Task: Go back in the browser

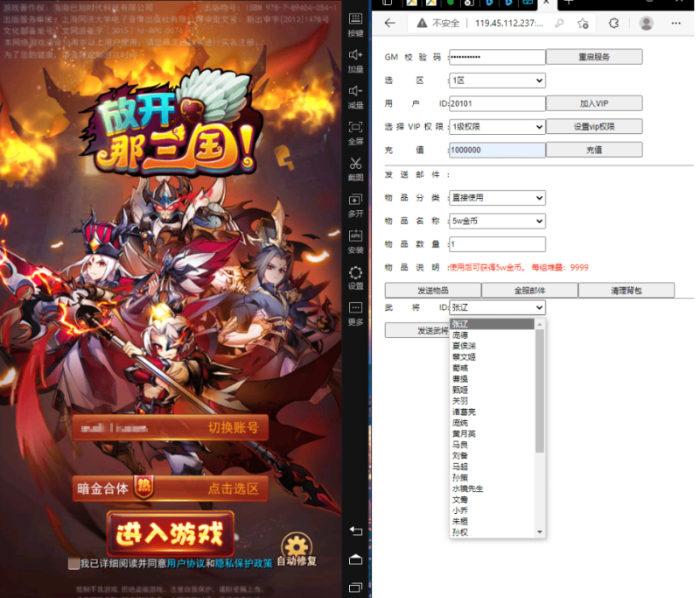Action: tap(389, 24)
